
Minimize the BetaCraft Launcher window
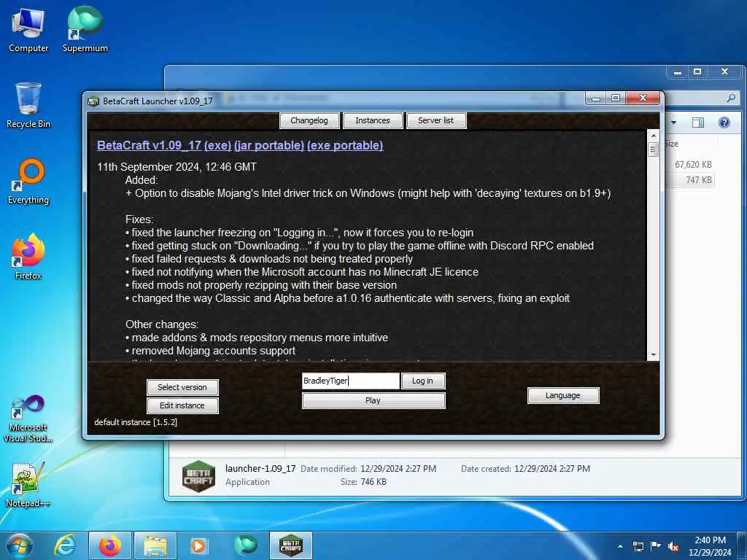(595, 98)
